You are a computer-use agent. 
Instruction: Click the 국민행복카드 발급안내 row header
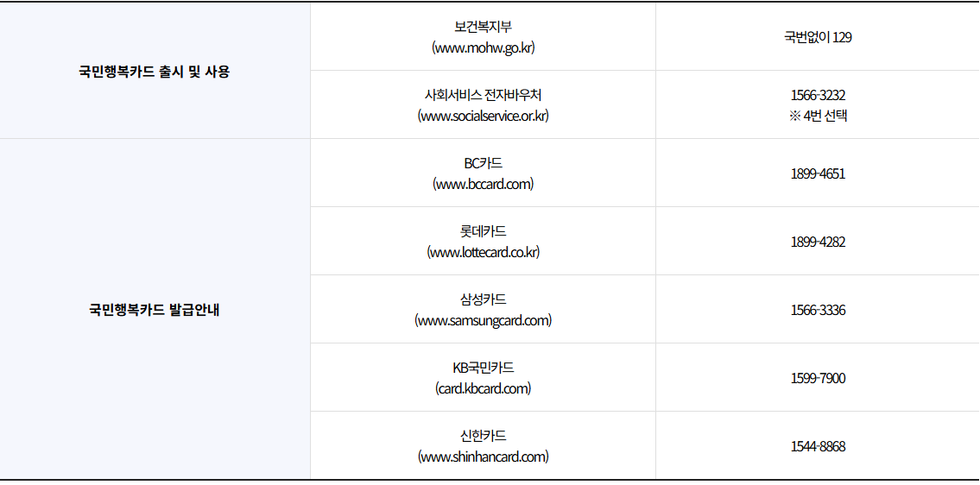155,309
